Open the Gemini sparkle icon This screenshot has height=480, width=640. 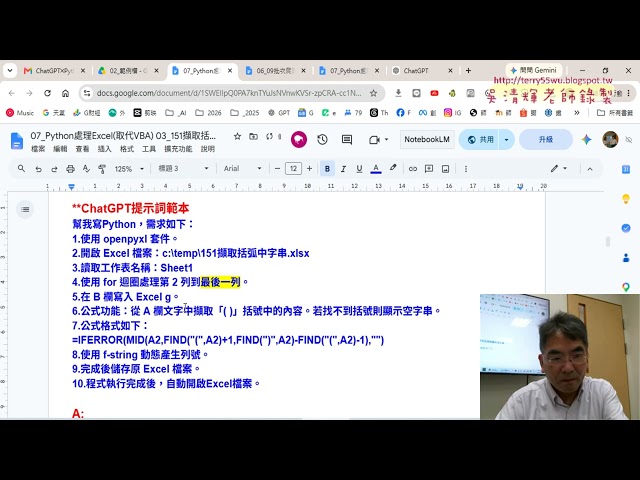[x=587, y=140]
